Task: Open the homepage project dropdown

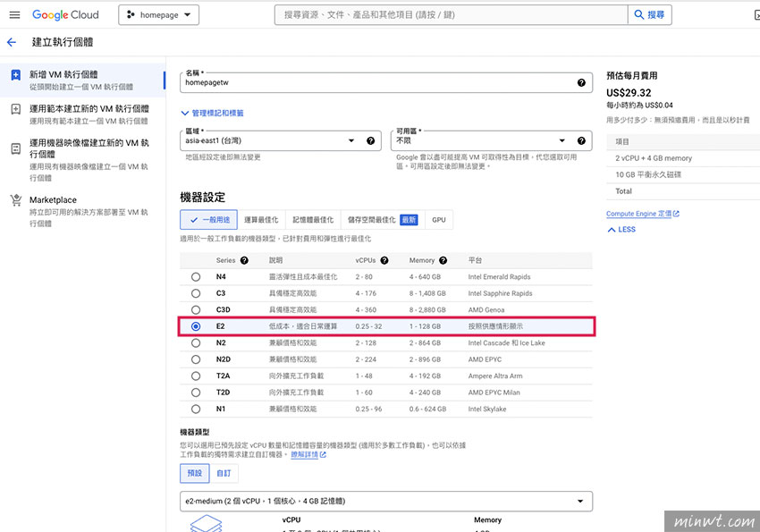Action: pos(159,15)
